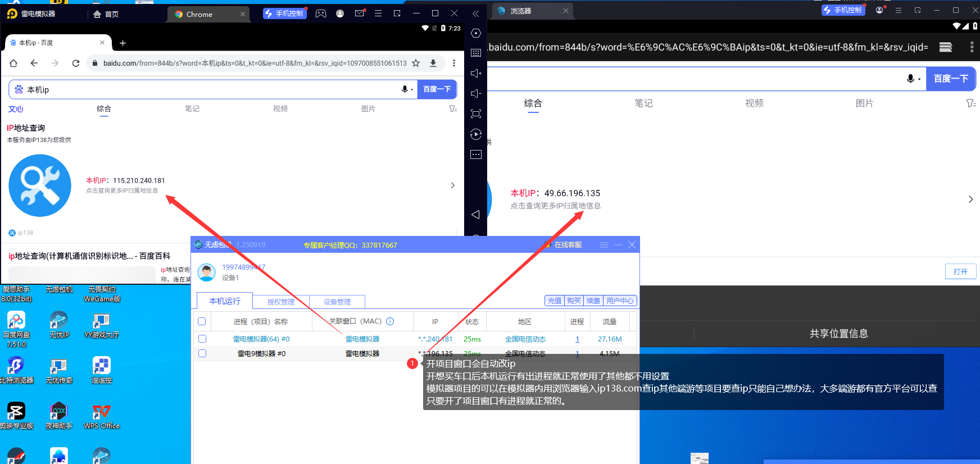
Task: Click volume up icon in LDPlayer sidebar
Action: pyautogui.click(x=476, y=73)
